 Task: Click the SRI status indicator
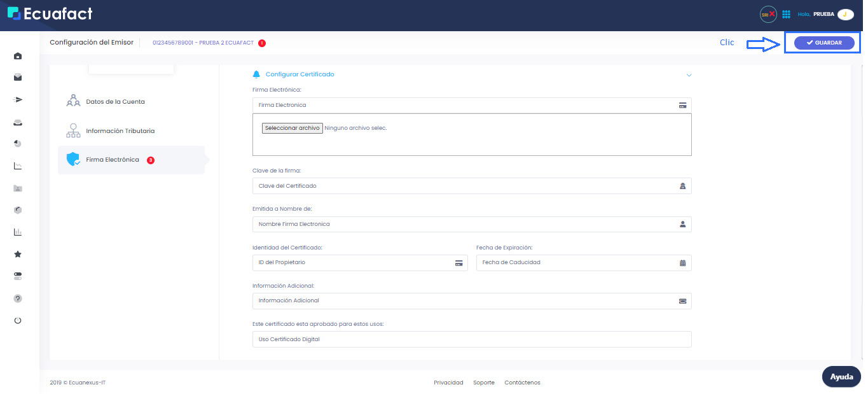coord(768,13)
